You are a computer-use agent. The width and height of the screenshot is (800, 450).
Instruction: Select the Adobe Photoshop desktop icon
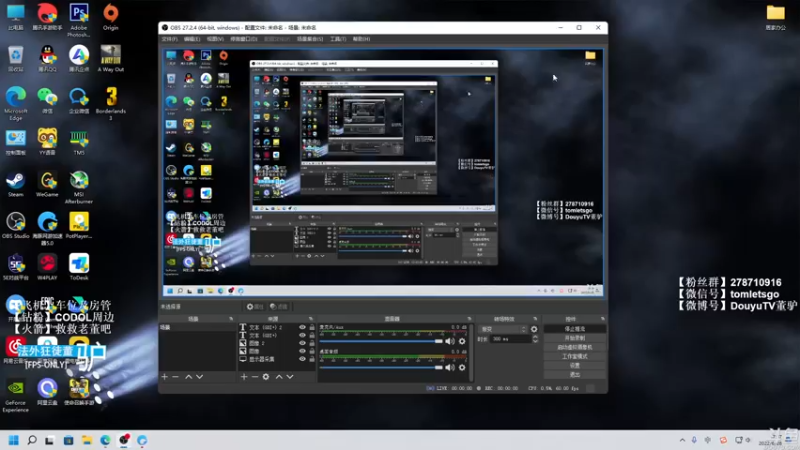pos(79,20)
